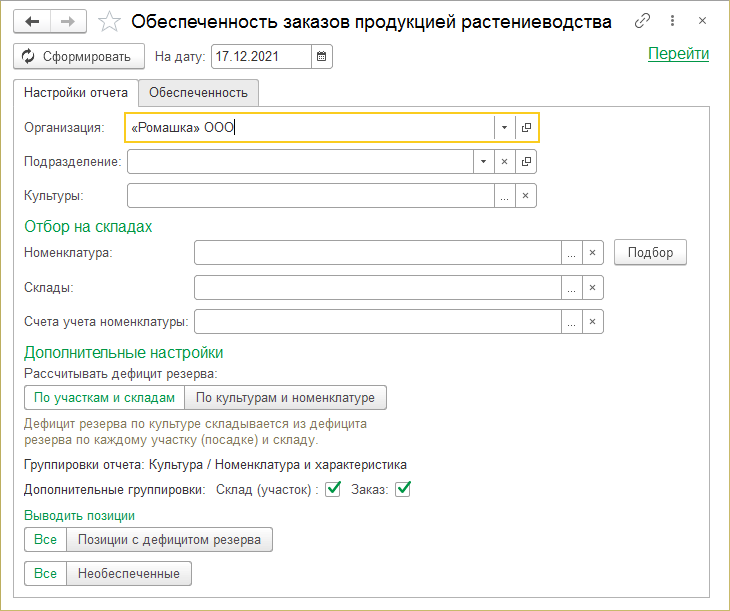Clear the Подразделение field
730x611 pixels.
pos(504,162)
